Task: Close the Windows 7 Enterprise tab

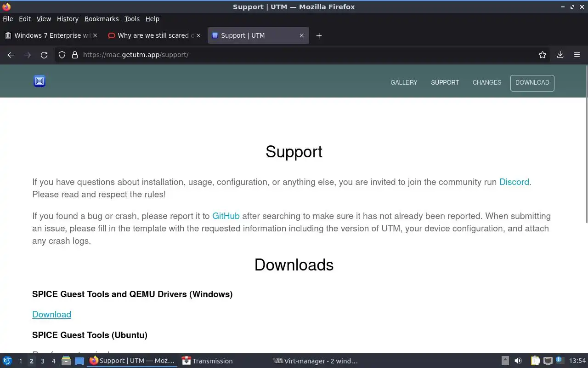Action: (x=95, y=35)
